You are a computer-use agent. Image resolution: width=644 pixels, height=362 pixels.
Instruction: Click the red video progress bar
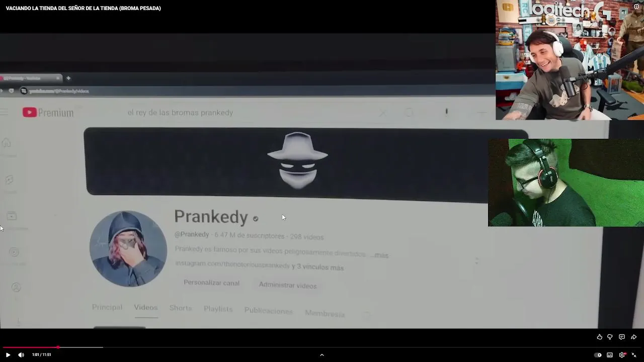click(x=30, y=347)
